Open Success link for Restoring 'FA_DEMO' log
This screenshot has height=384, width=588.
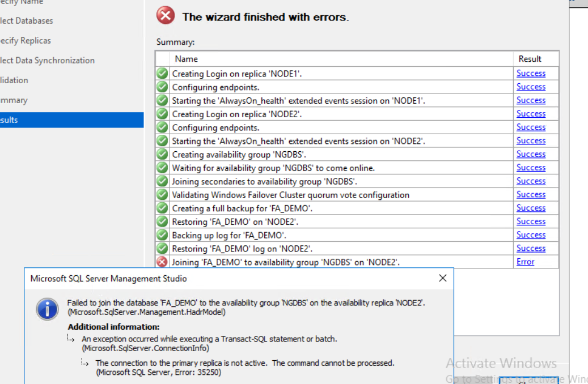tap(531, 249)
